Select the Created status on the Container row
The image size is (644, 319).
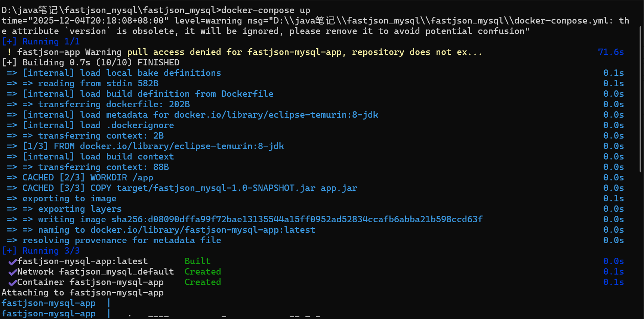203,282
